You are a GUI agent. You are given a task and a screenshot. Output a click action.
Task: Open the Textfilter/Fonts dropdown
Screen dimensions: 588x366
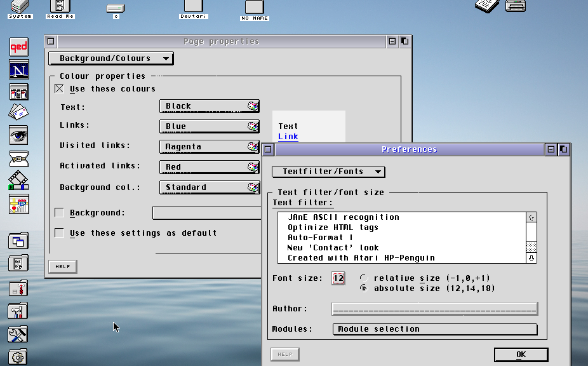[328, 171]
